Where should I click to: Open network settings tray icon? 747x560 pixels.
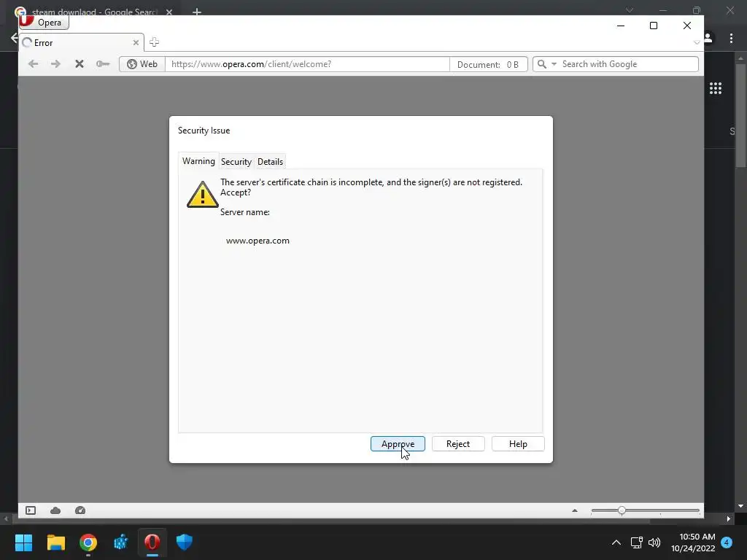[636, 542]
